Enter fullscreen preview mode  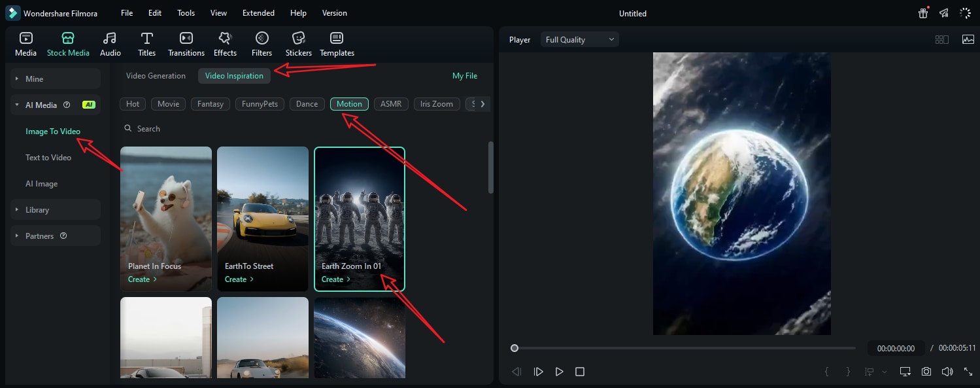point(968,372)
